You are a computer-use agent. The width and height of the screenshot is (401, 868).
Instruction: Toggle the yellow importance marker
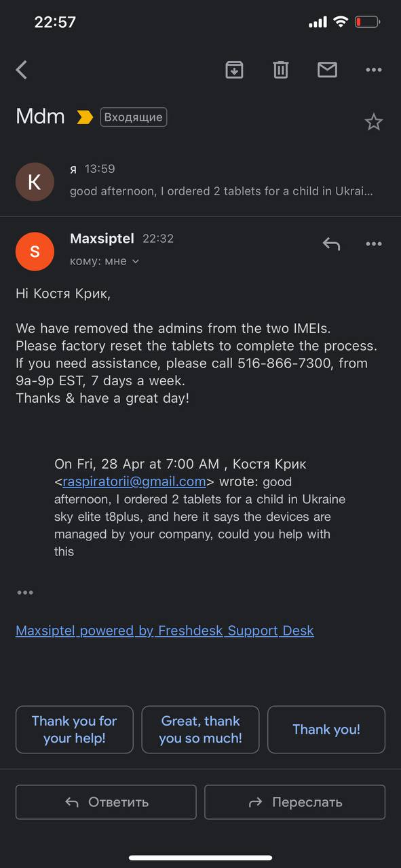tap(85, 117)
